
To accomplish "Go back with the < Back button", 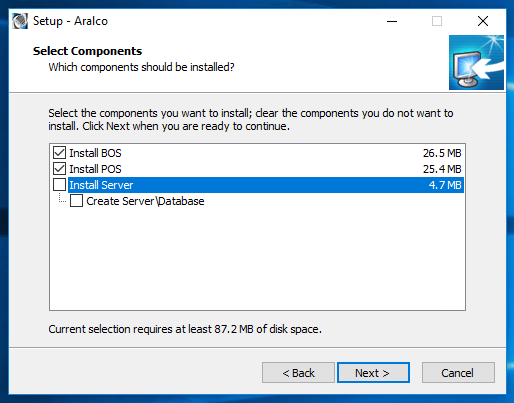I will point(298,373).
